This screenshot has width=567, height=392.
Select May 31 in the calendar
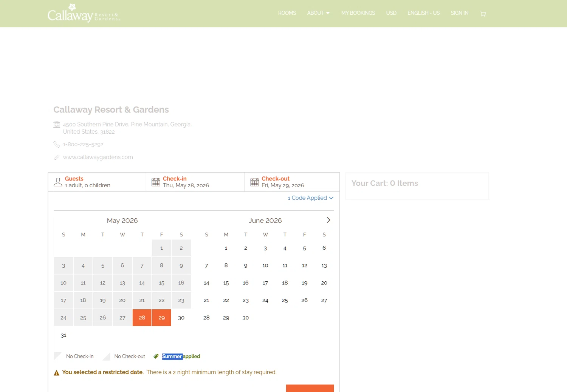pyautogui.click(x=64, y=335)
